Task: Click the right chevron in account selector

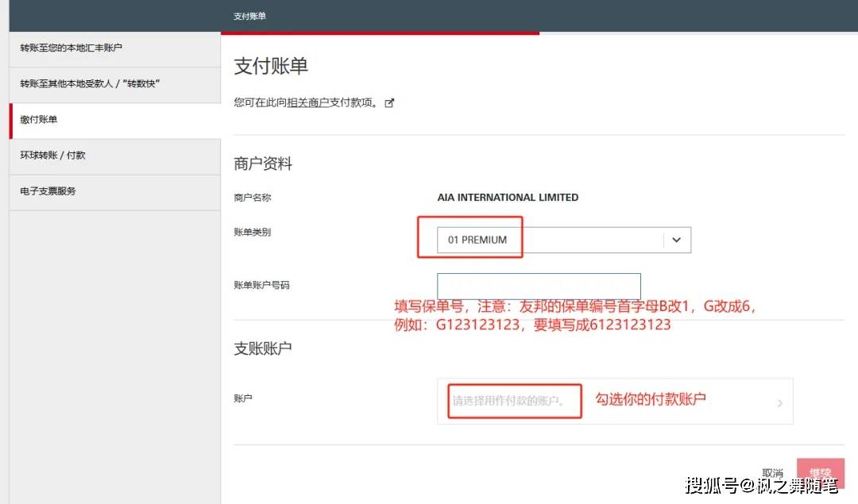Action: pos(780,403)
